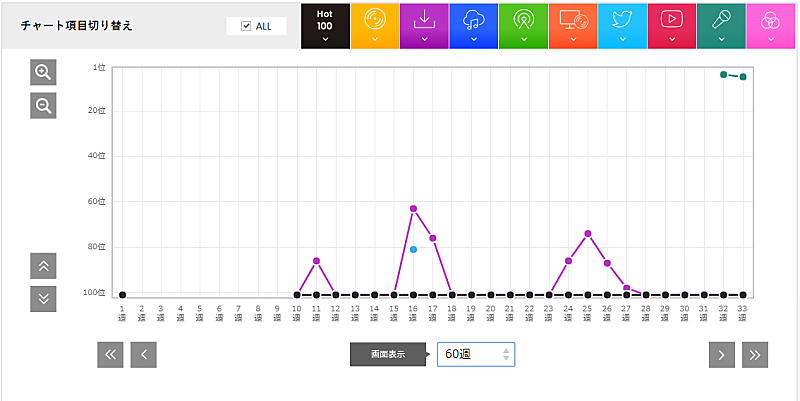The image size is (800, 401).
Task: Expand the YouTube video chart category
Action: [672, 25]
